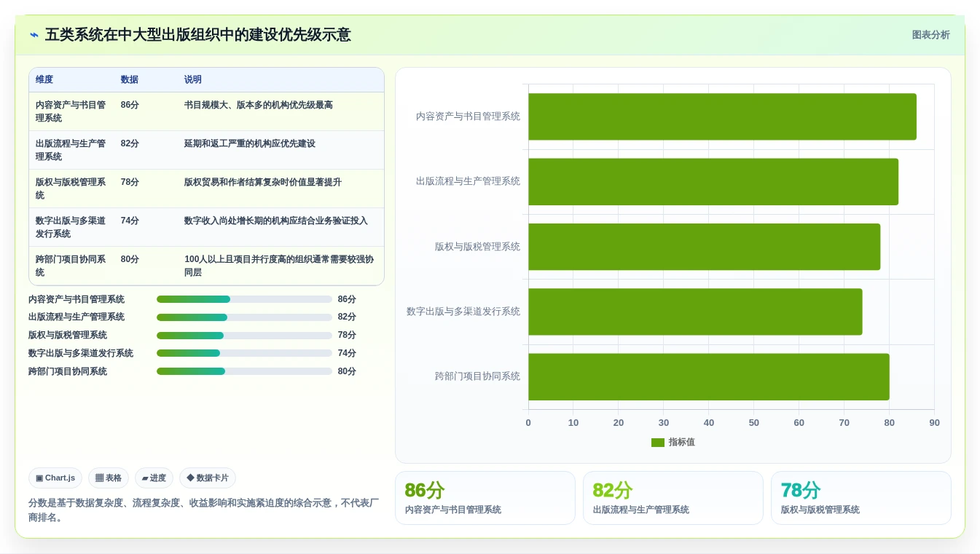Open the 82分 data card
Image resolution: width=980 pixels, height=554 pixels.
point(673,498)
